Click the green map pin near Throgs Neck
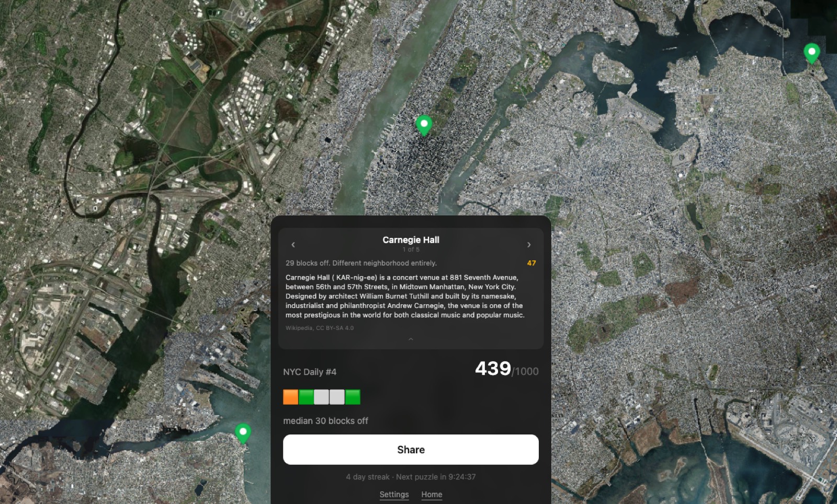Viewport: 837px width, 504px height. click(811, 53)
